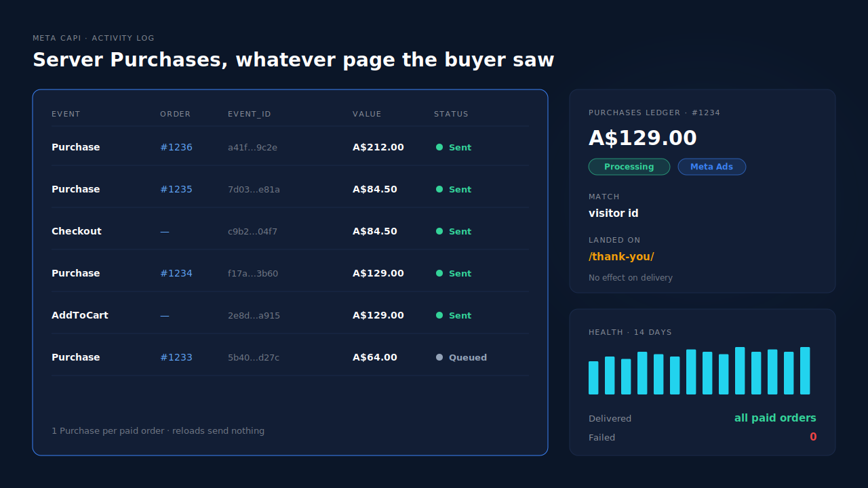The height and width of the screenshot is (488, 868).
Task: Click the first bar in the health chart
Action: (x=593, y=378)
